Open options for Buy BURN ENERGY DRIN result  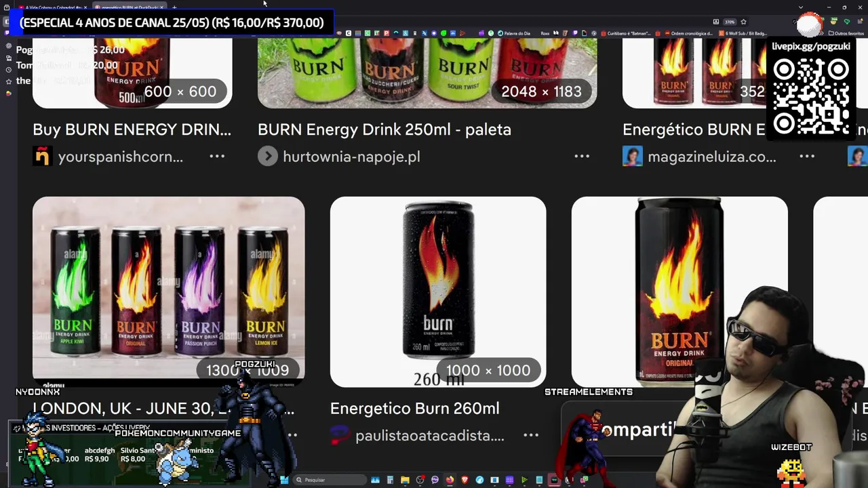[x=217, y=157]
